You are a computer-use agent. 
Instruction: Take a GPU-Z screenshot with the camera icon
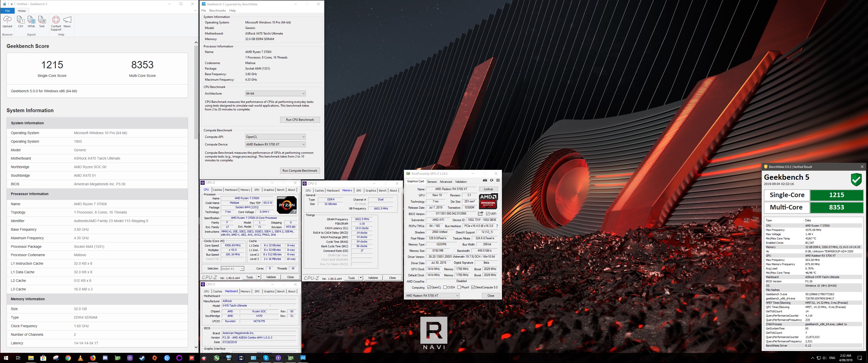click(485, 180)
